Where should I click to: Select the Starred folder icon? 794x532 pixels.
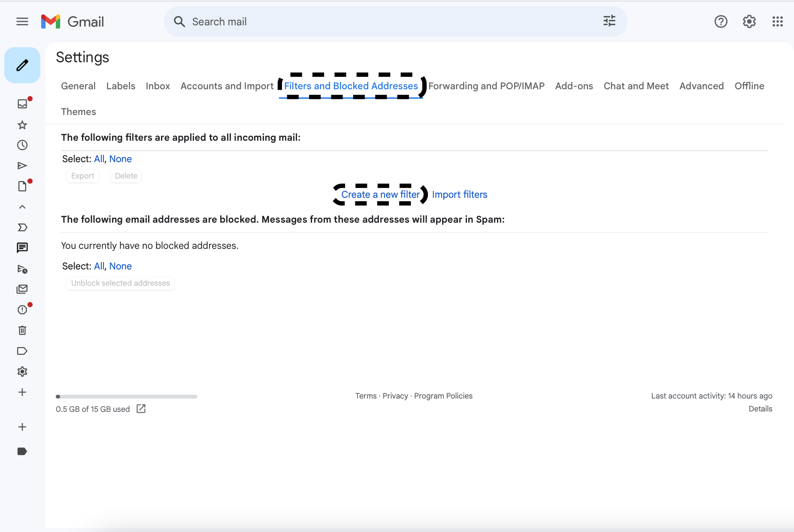click(22, 125)
